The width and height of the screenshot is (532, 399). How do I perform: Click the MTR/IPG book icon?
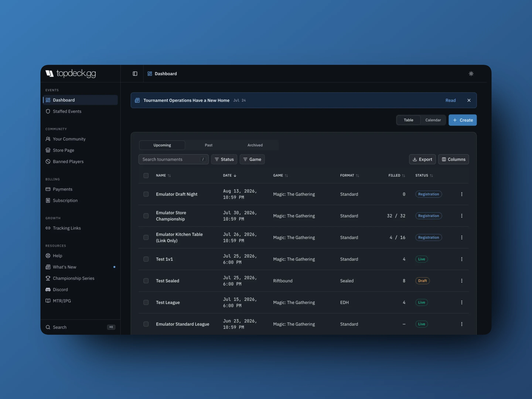point(48,301)
